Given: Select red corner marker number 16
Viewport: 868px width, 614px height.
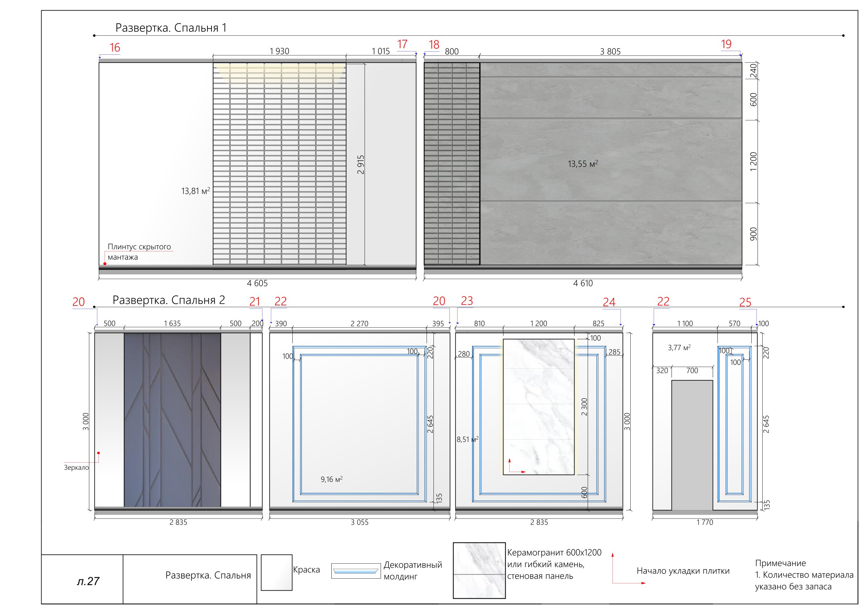Looking at the screenshot, I should pyautogui.click(x=114, y=48).
